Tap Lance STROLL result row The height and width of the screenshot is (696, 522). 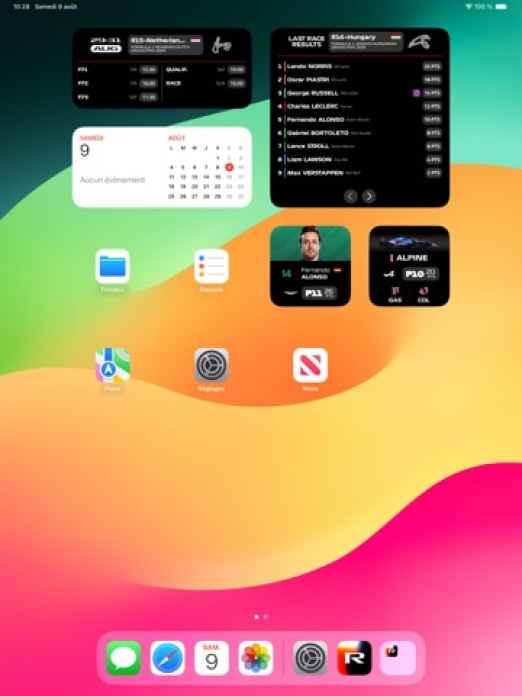[x=360, y=146]
